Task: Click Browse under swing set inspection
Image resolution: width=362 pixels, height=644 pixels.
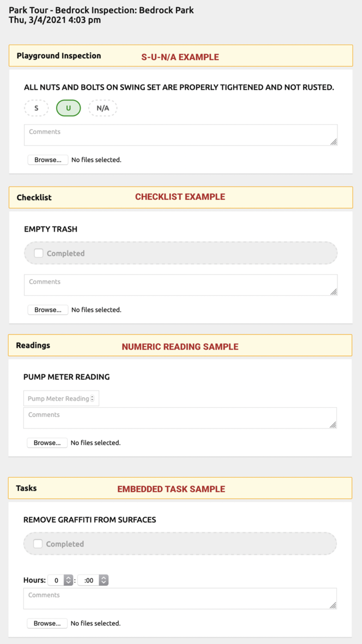Action: (48, 160)
